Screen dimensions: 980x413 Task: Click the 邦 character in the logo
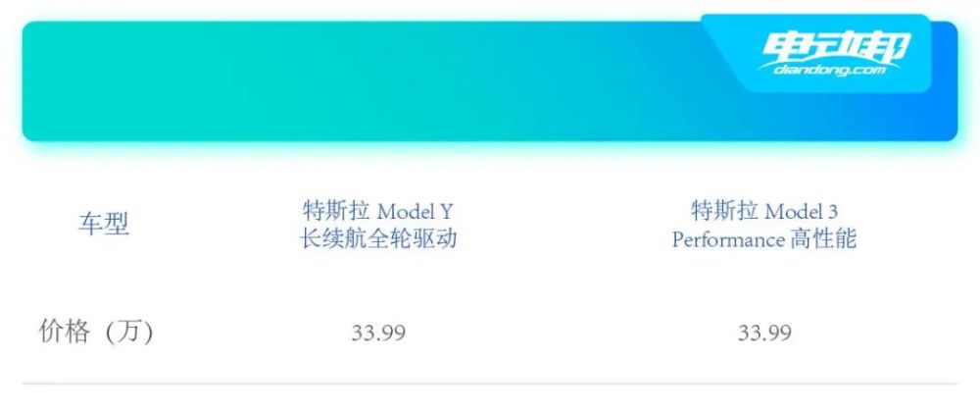(887, 45)
